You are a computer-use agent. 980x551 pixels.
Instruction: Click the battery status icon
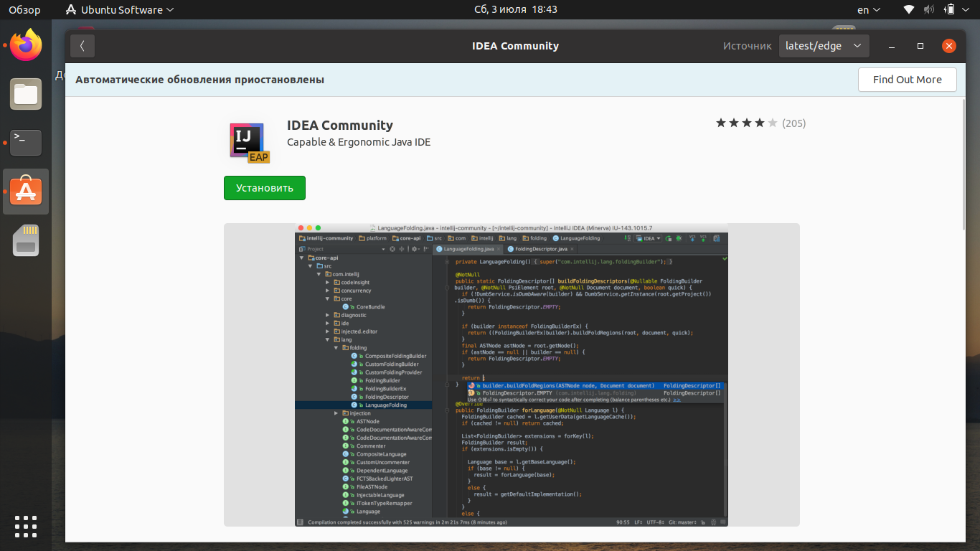[x=949, y=10]
